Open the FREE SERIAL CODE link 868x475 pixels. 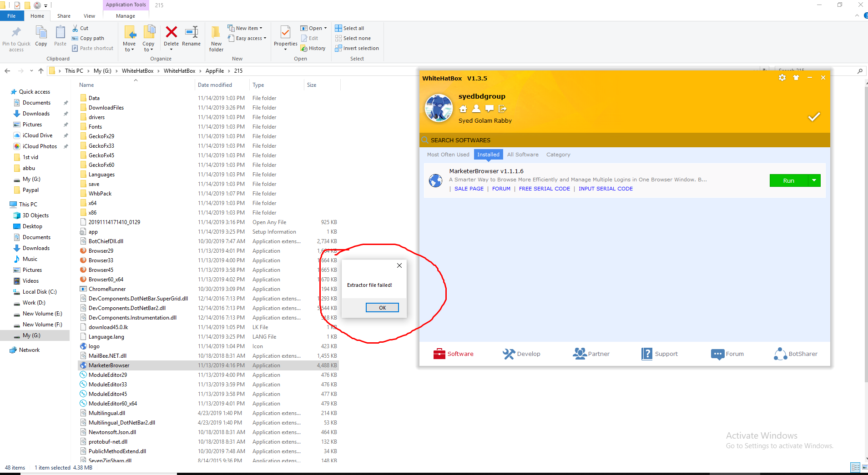pyautogui.click(x=544, y=189)
